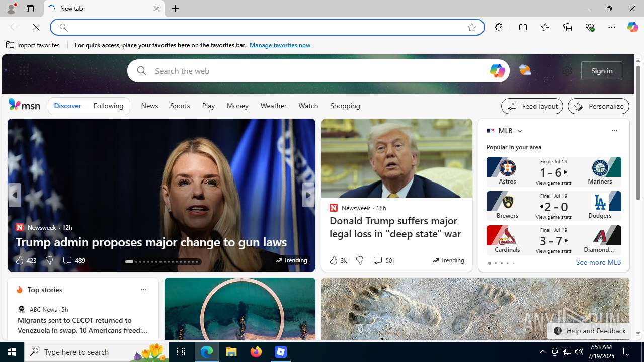The height and width of the screenshot is (362, 644).
Task: Click Import favorites
Action: pos(33,45)
